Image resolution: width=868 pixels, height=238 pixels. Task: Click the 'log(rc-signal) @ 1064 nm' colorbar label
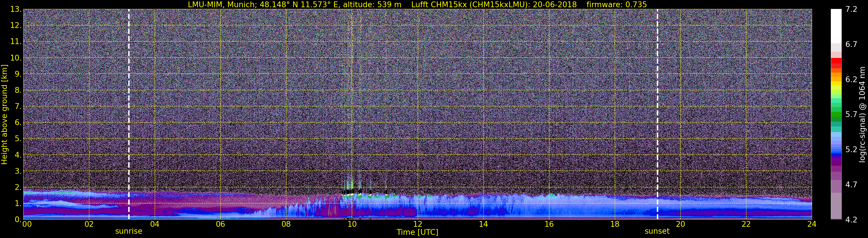tap(862, 114)
